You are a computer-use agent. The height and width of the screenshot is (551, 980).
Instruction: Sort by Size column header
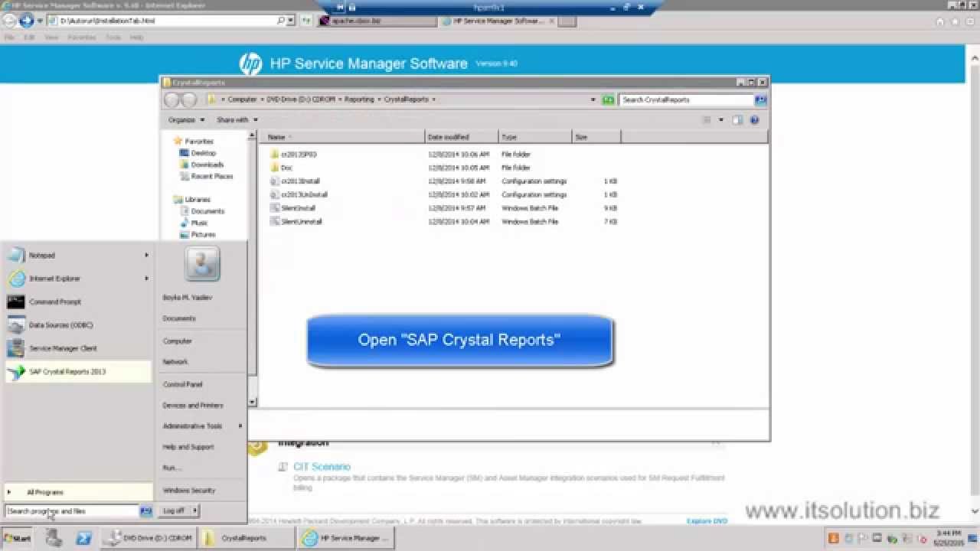(x=596, y=137)
